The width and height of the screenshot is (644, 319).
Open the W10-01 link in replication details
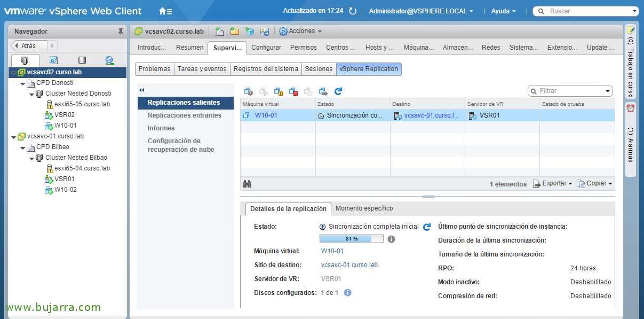332,251
